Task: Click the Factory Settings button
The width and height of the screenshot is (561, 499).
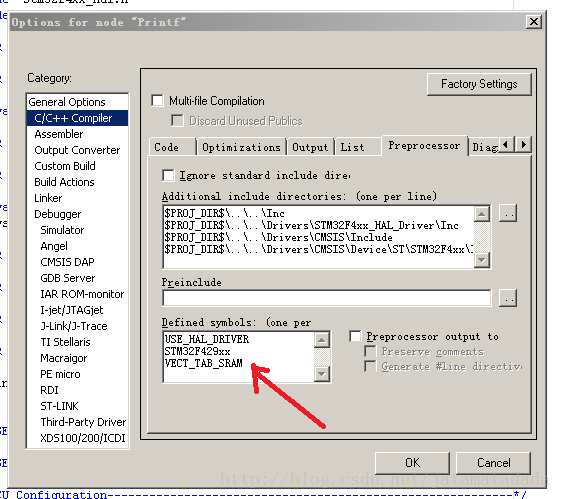Action: tap(479, 84)
